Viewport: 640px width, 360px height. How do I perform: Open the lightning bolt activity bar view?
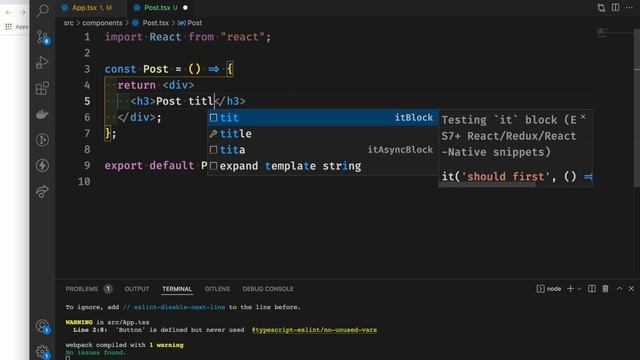pos(42,165)
